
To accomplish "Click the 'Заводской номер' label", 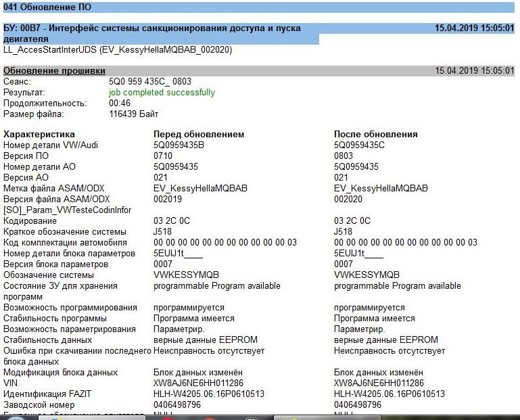I will pyautogui.click(x=39, y=405).
